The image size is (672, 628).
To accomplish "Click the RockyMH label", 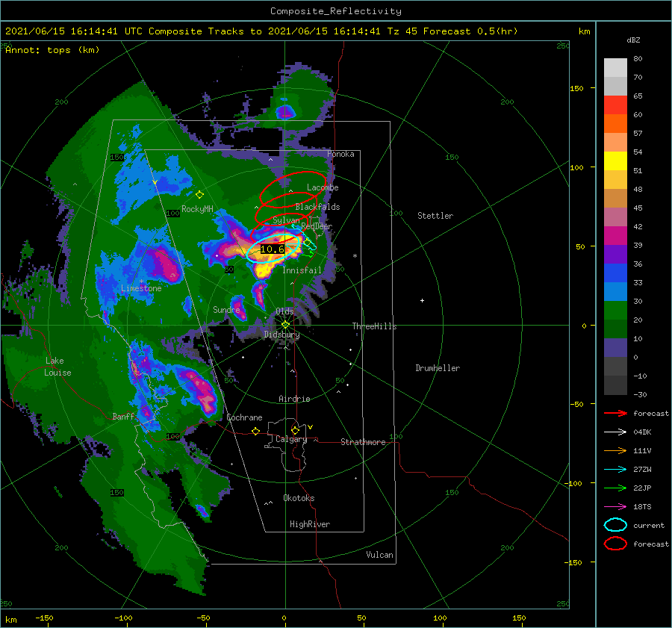I will (197, 209).
